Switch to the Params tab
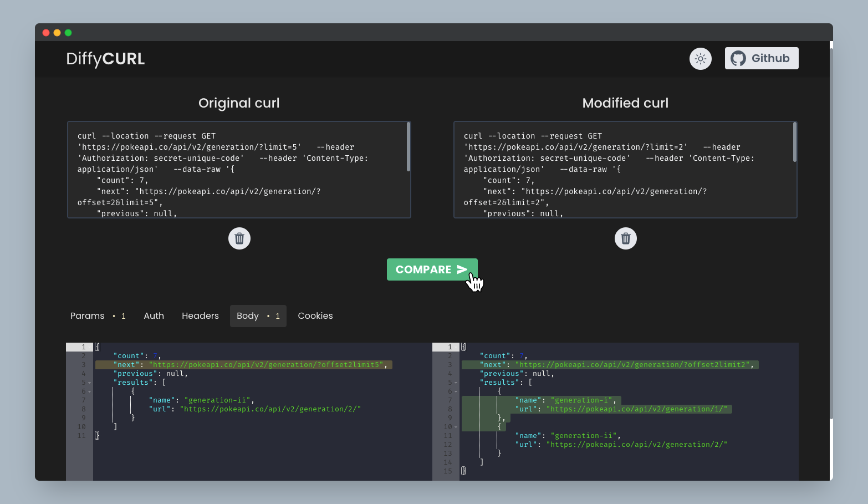The width and height of the screenshot is (868, 504). point(98,316)
